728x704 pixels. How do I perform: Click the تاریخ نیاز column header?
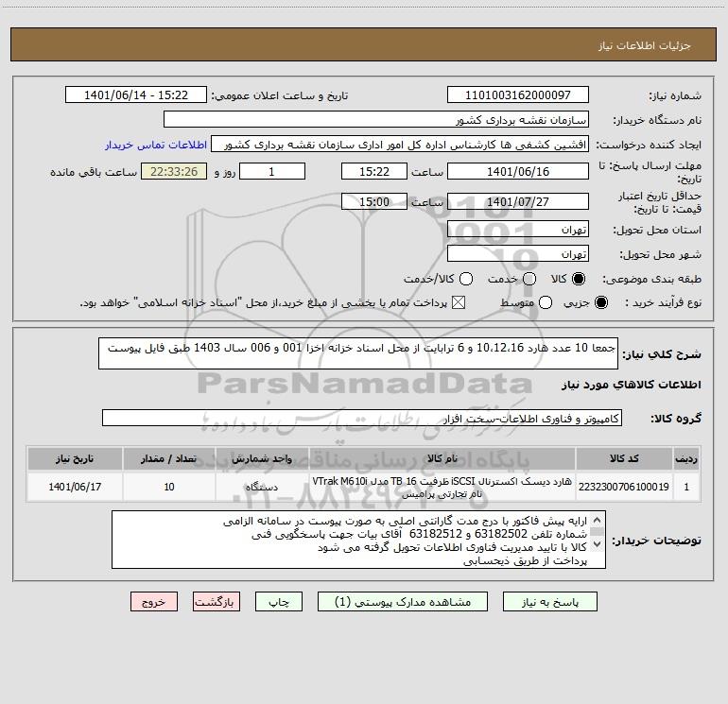[x=75, y=458]
